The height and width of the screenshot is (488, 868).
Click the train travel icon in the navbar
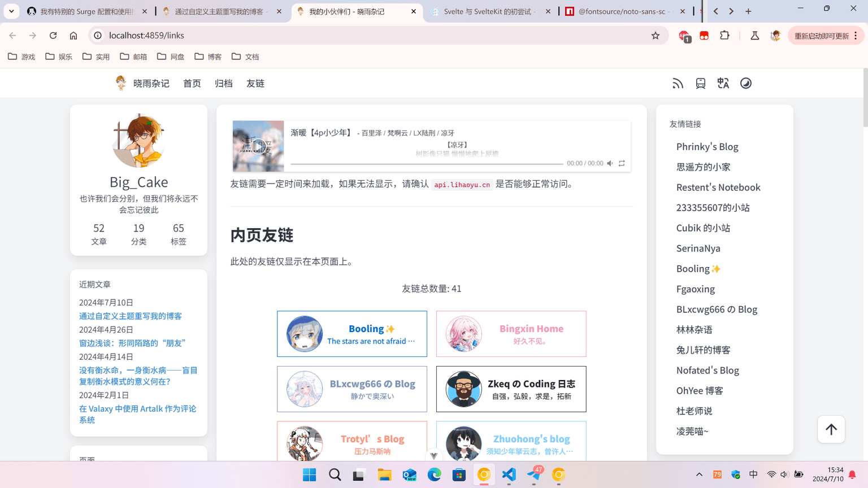pyautogui.click(x=700, y=83)
